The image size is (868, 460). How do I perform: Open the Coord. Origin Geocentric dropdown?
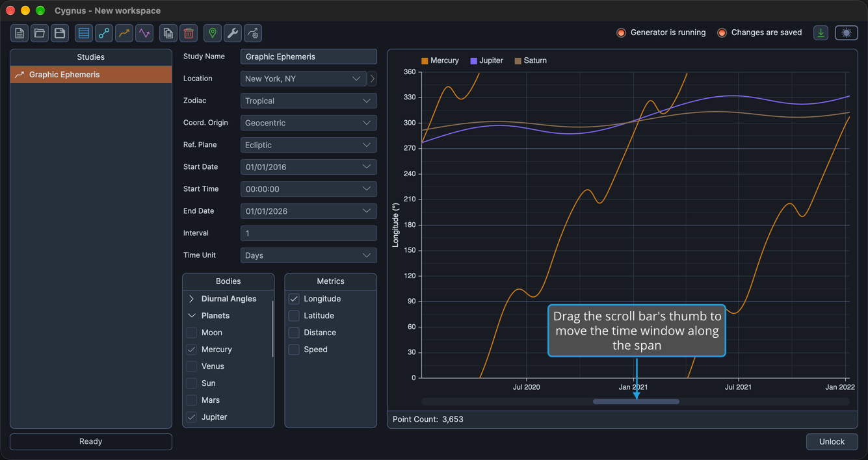coord(309,123)
